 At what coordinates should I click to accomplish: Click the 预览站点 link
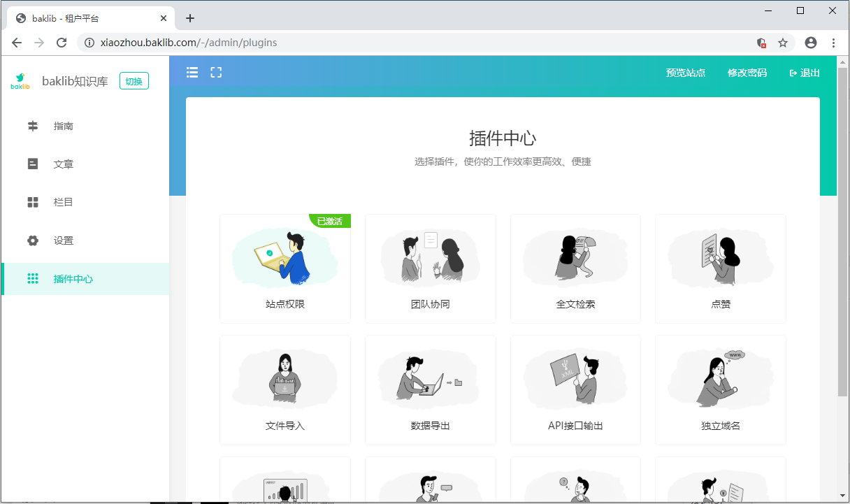pyautogui.click(x=686, y=73)
